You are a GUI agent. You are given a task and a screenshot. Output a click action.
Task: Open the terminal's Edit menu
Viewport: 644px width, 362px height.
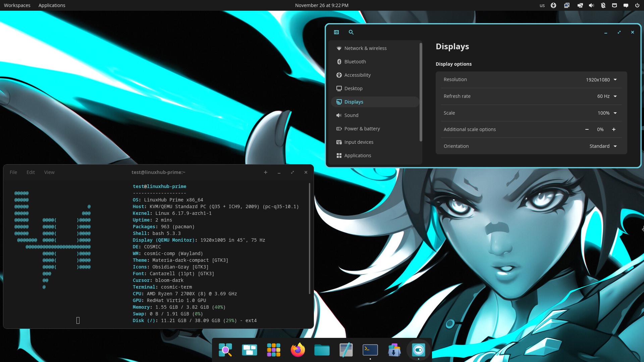[31, 172]
